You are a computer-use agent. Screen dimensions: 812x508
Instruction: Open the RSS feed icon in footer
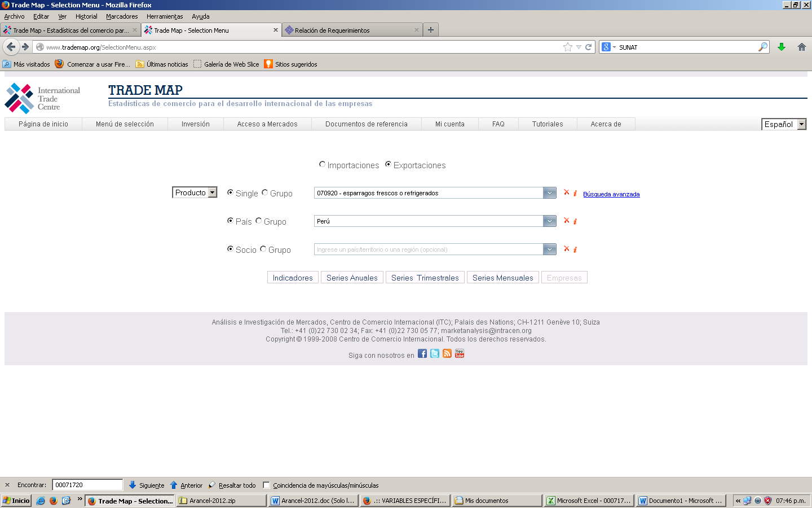pyautogui.click(x=447, y=353)
